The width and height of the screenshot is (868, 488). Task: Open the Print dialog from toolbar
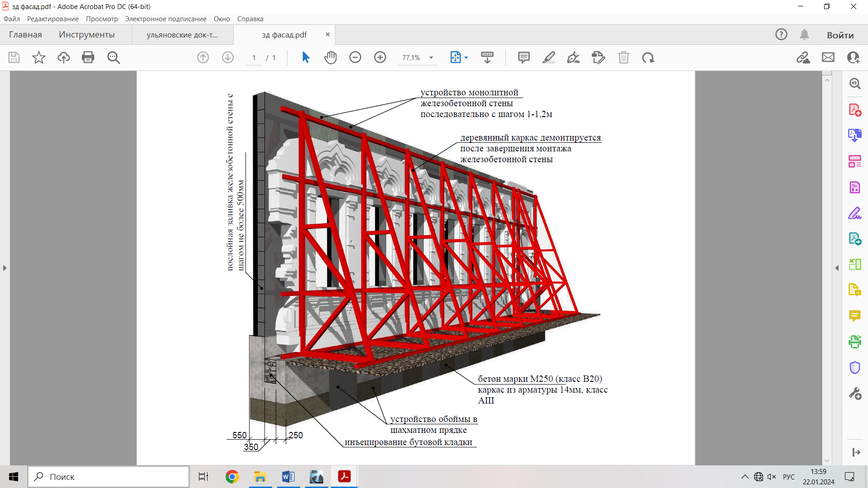pyautogui.click(x=88, y=57)
